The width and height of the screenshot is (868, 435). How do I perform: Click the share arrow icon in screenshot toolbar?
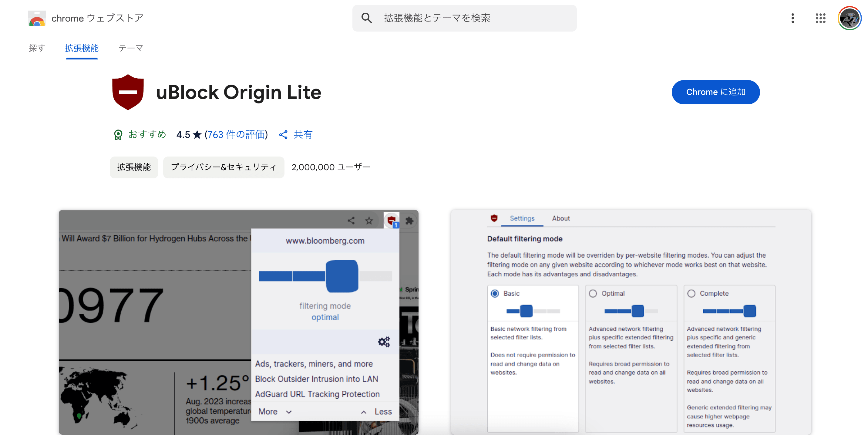coord(351,221)
